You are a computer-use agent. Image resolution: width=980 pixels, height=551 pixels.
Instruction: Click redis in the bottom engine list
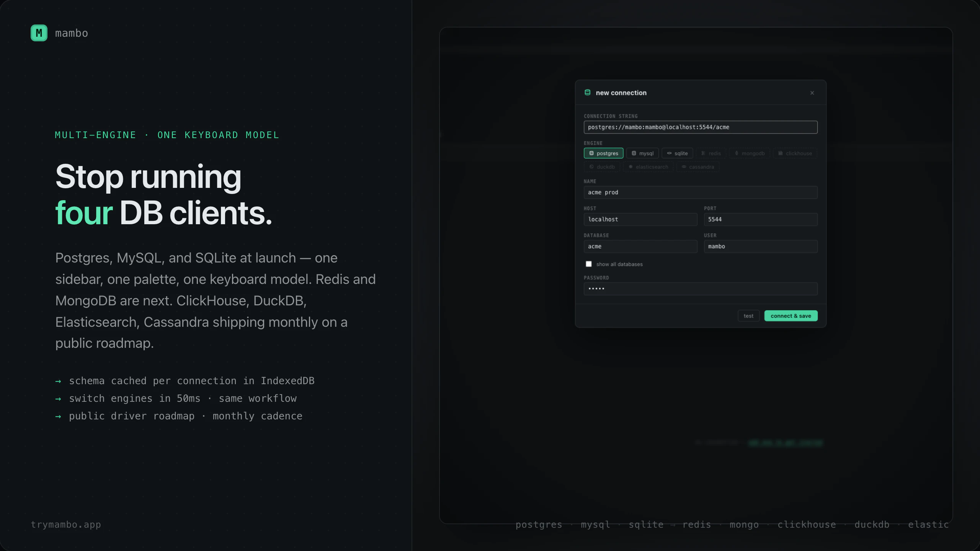point(697,525)
